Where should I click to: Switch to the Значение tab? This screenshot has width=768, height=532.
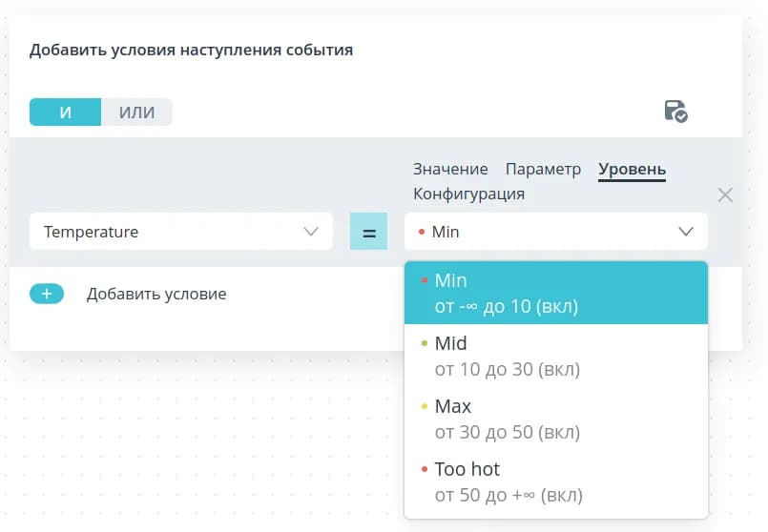450,169
